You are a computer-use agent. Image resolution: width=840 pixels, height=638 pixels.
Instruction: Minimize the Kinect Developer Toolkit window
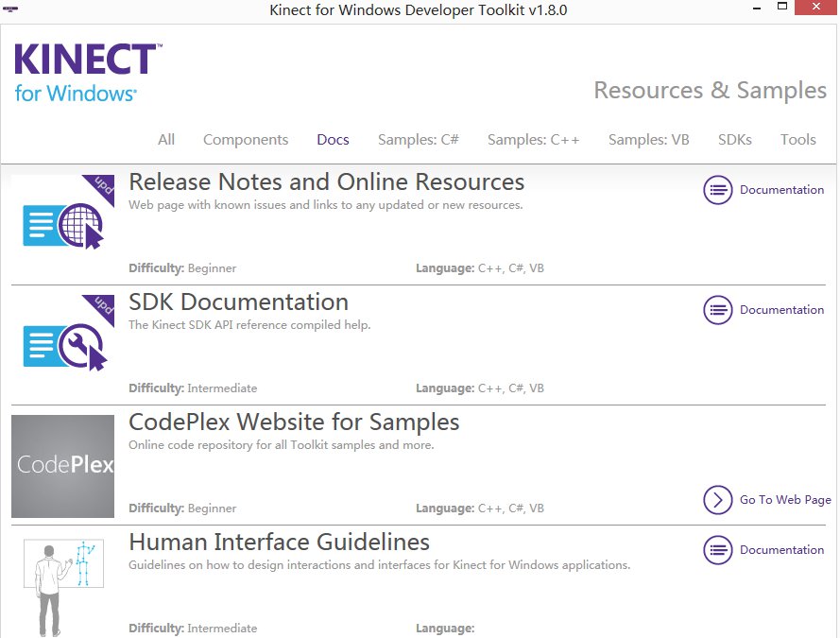pyautogui.click(x=757, y=9)
